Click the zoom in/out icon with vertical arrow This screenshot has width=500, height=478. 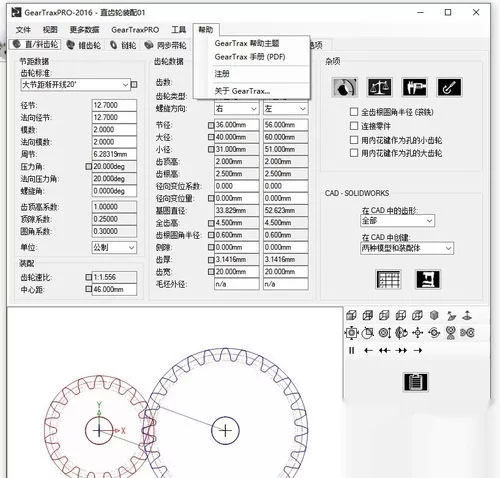click(x=385, y=333)
